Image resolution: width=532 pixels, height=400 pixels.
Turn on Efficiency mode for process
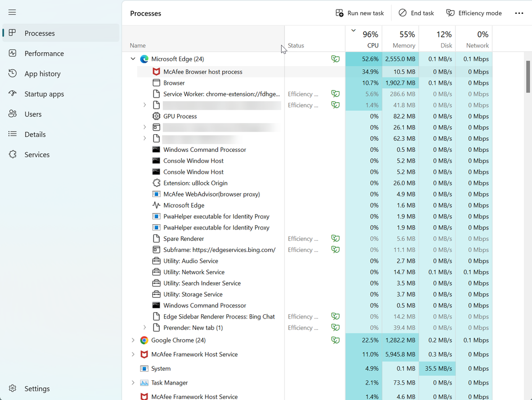click(x=474, y=13)
